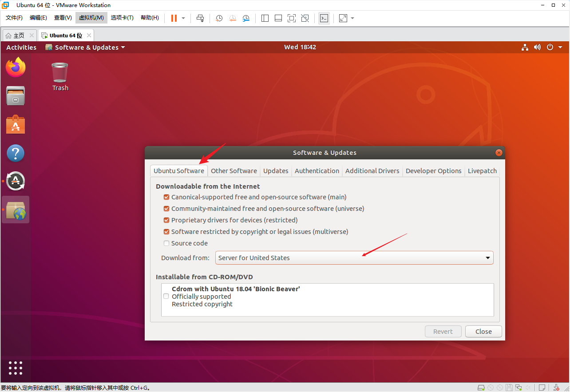The width and height of the screenshot is (570, 392).
Task: Click the hard disk status icon in VMware status bar
Action: pyautogui.click(x=481, y=388)
